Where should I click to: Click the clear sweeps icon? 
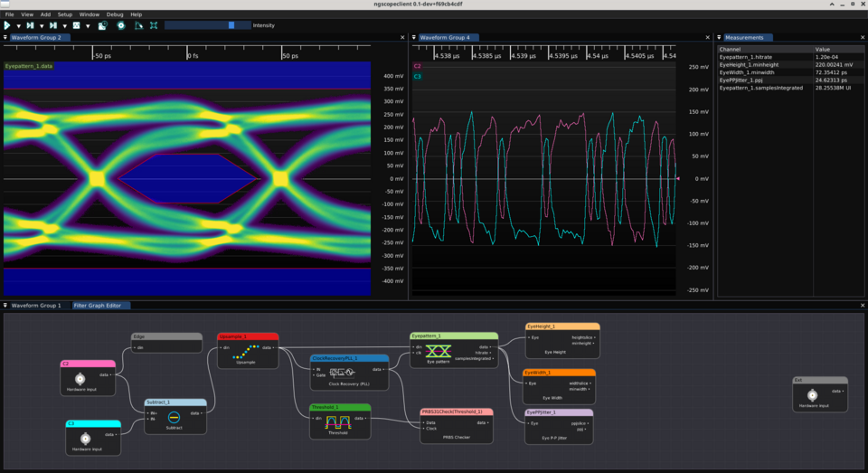pyautogui.click(x=138, y=25)
